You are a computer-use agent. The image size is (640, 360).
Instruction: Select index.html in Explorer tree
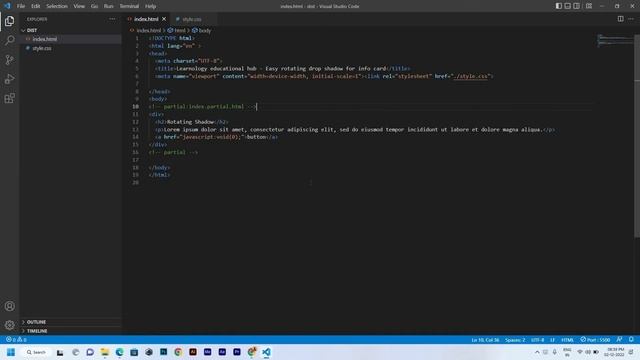pos(45,39)
